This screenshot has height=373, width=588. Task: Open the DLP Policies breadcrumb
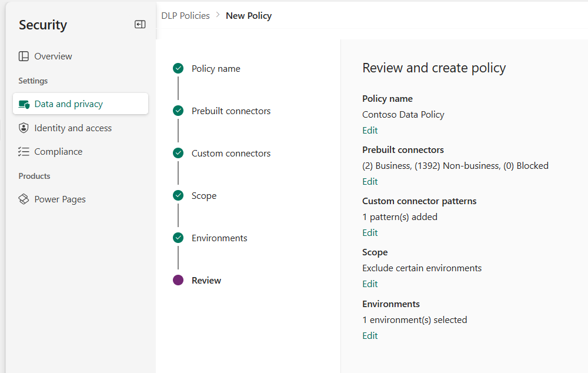click(x=185, y=15)
